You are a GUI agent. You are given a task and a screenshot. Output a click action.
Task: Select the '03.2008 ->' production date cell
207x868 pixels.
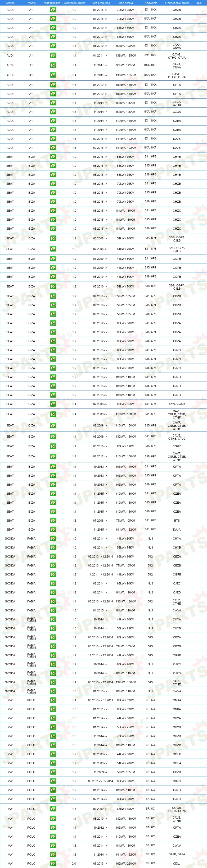pos(100,239)
